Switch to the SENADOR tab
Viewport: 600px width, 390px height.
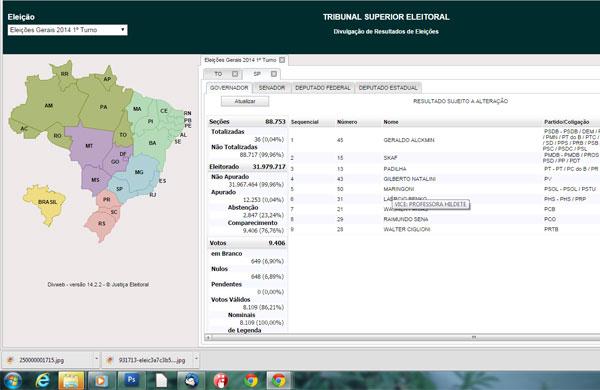[272, 88]
